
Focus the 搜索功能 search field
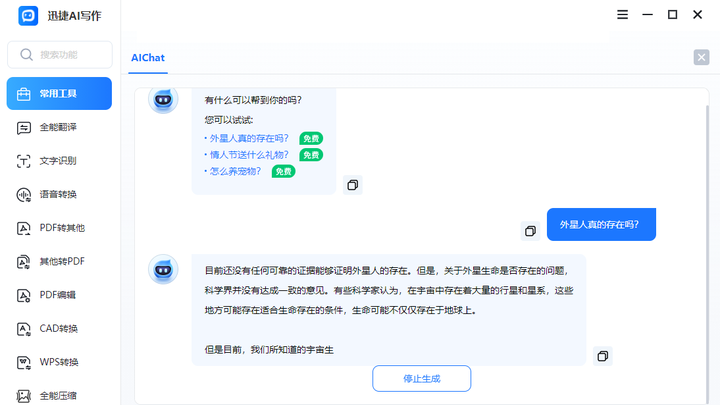[60, 55]
